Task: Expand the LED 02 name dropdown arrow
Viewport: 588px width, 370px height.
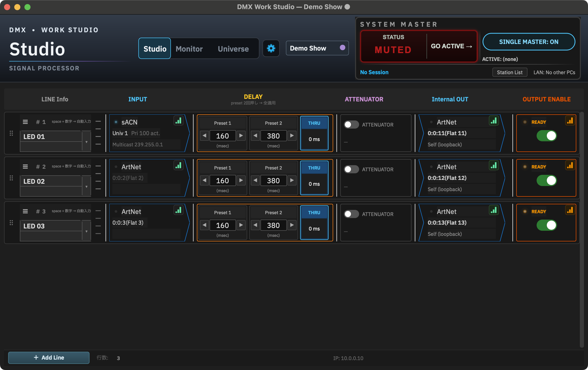Action: [86, 187]
